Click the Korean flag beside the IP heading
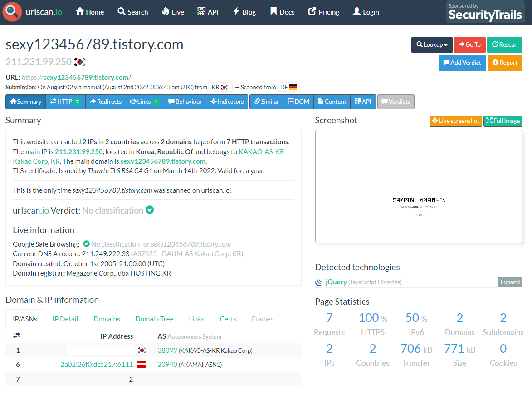The height and width of the screenshot is (399, 532). [80, 62]
